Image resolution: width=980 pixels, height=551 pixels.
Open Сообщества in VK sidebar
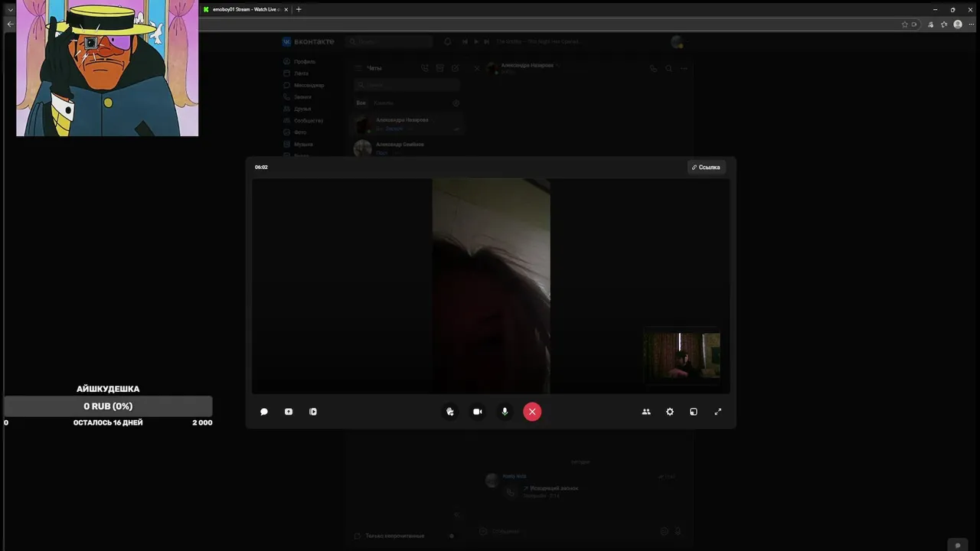pos(303,121)
